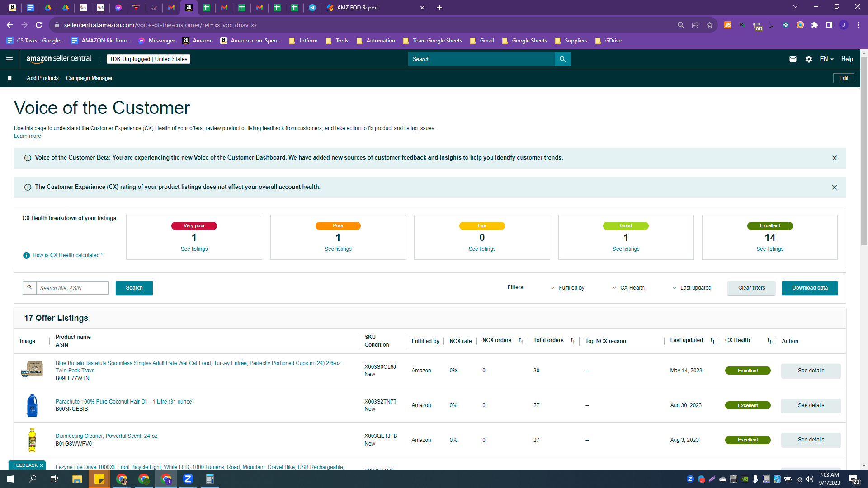Viewport: 868px width, 488px height.
Task: Go back using the browser back arrow
Action: 10,25
